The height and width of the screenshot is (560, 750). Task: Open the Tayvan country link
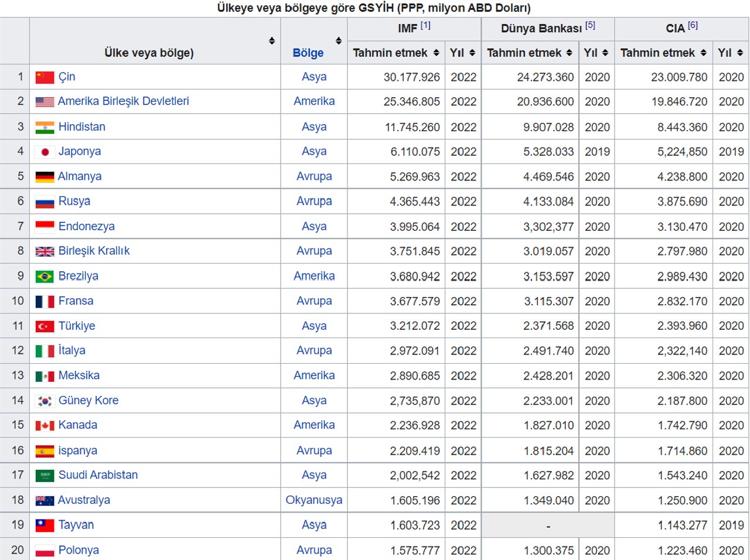tap(76, 525)
